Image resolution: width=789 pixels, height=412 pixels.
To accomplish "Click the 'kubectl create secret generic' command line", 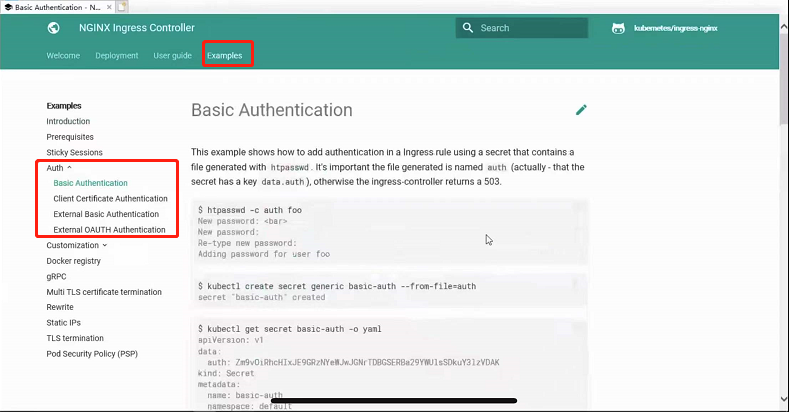I will tap(337, 286).
